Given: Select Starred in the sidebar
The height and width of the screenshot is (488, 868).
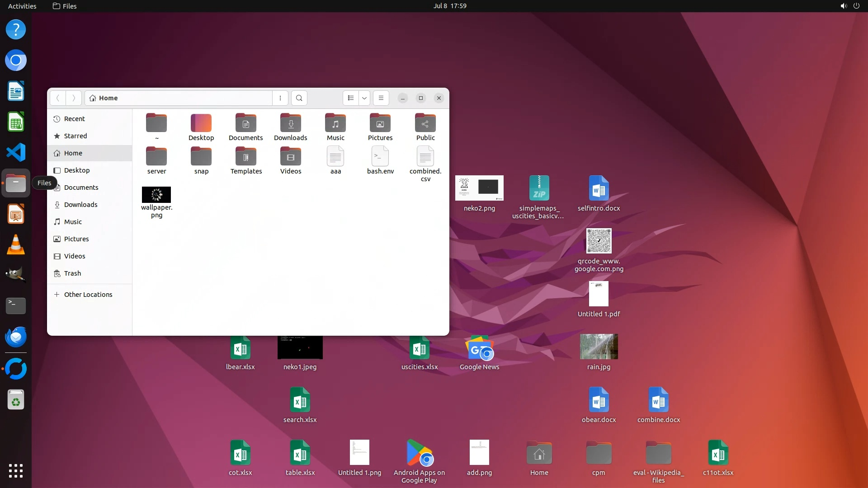Looking at the screenshot, I should click(x=75, y=136).
